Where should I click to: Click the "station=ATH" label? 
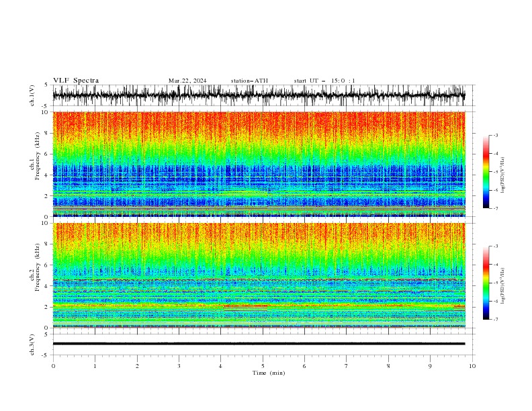pyautogui.click(x=249, y=81)
